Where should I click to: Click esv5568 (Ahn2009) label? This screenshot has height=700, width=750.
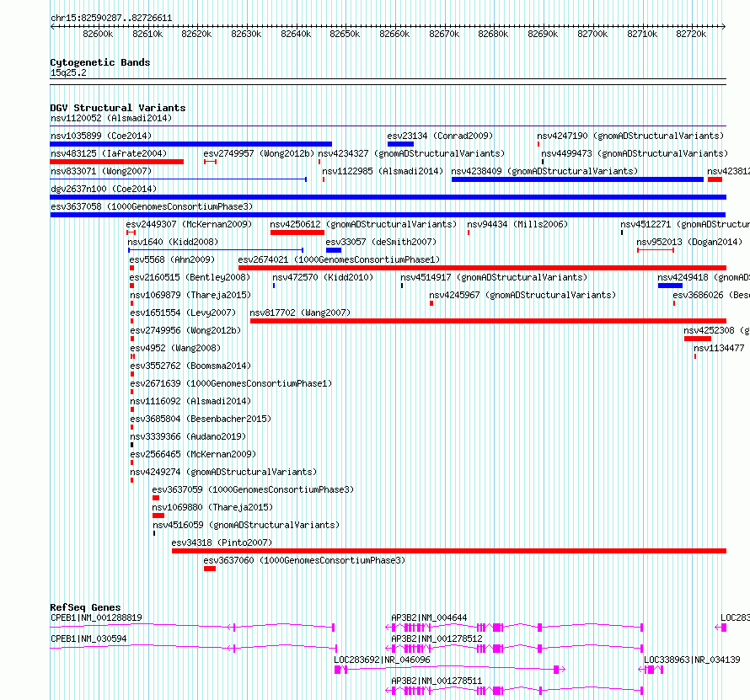point(172,259)
